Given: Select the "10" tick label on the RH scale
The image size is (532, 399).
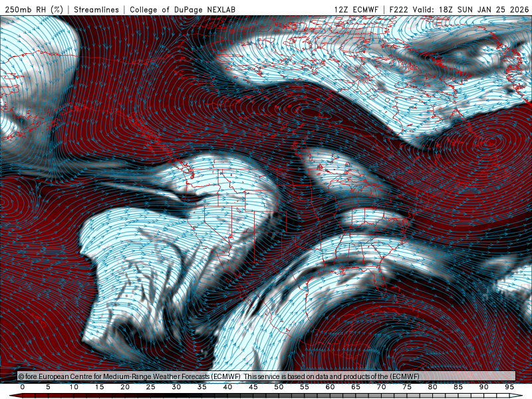Looking at the screenshot, I should (x=74, y=387).
